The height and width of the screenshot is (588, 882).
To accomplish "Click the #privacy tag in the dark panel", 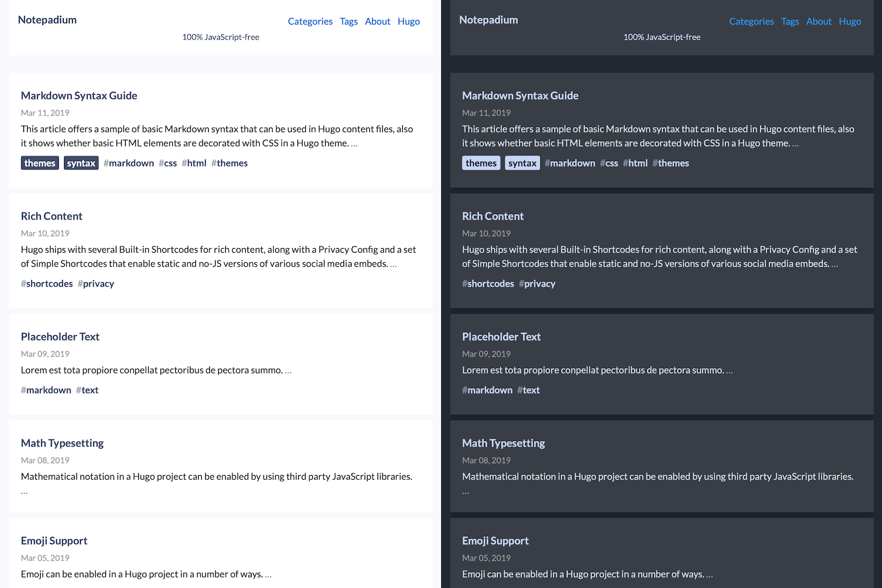I will coord(537,283).
